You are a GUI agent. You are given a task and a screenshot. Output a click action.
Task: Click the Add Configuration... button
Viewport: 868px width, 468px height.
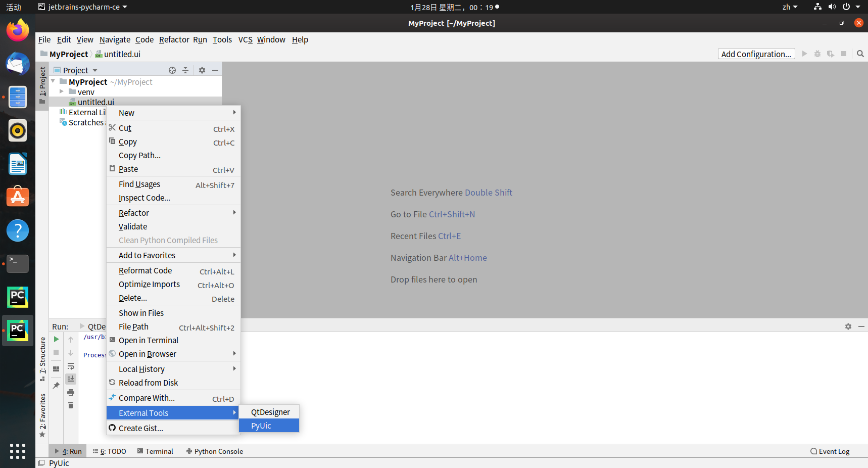[x=756, y=54]
